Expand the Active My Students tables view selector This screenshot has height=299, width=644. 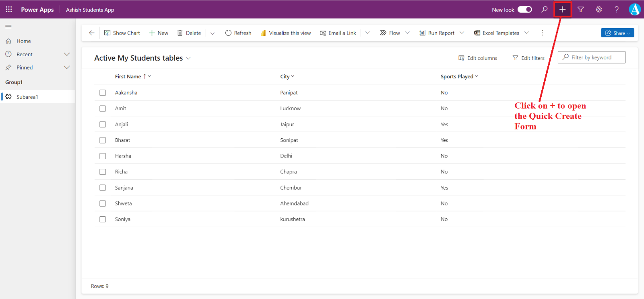point(188,58)
